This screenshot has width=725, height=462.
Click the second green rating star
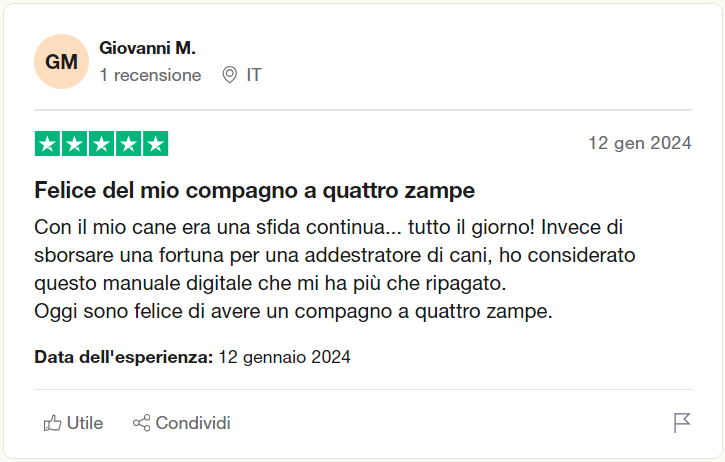click(74, 144)
